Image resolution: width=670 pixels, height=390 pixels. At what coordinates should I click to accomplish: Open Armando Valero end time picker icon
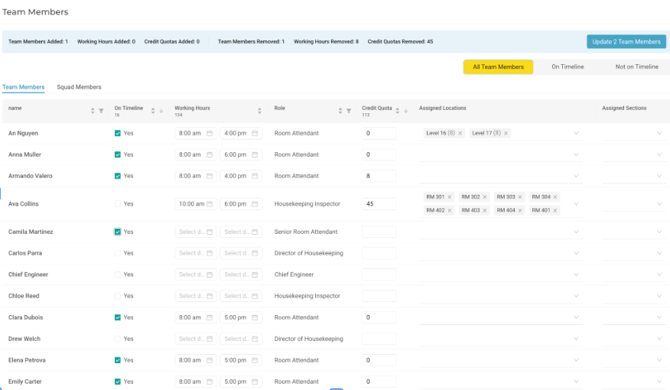pyautogui.click(x=255, y=176)
